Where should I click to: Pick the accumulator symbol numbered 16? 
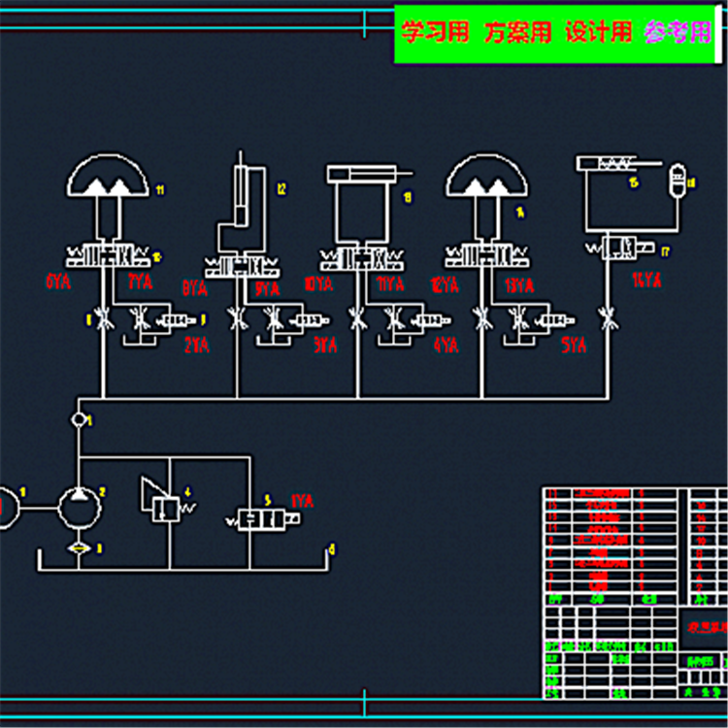tap(678, 180)
